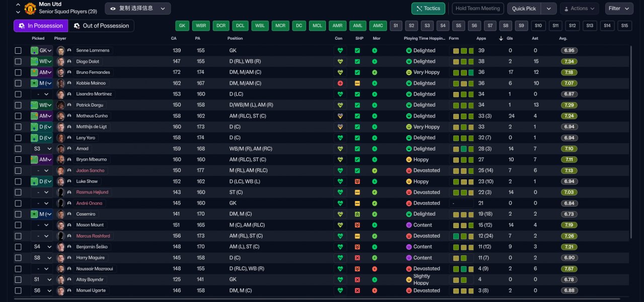Open the view selection dropdown with eye icon

tap(138, 9)
